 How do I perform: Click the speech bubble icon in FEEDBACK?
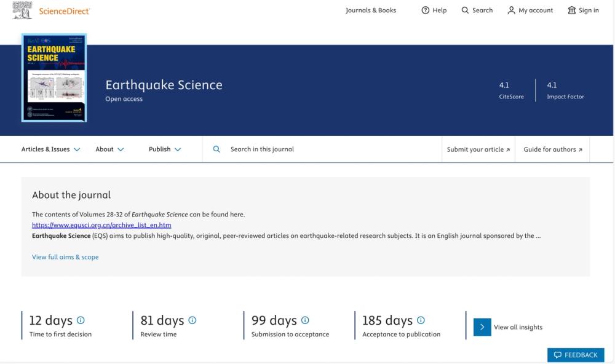coord(557,355)
